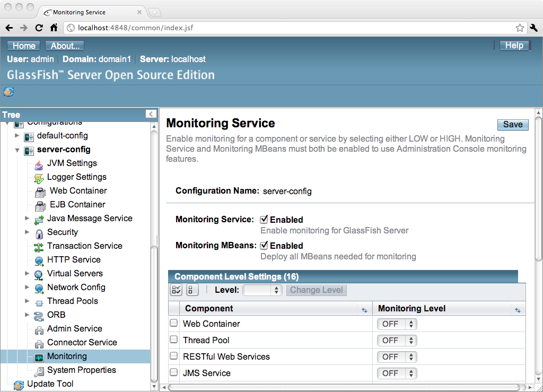Click the Security padlock icon
Image resolution: width=543 pixels, height=392 pixels.
coord(39,233)
